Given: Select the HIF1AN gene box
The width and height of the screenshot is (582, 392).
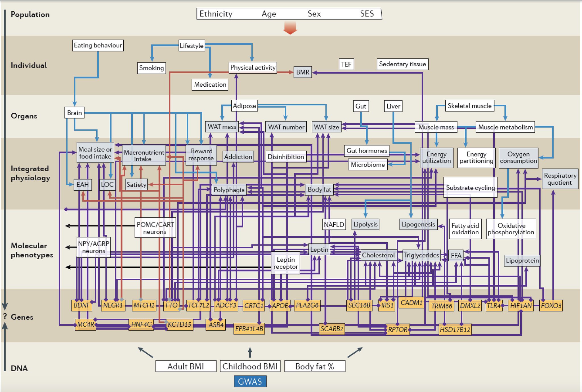Looking at the screenshot, I should pos(521,306).
